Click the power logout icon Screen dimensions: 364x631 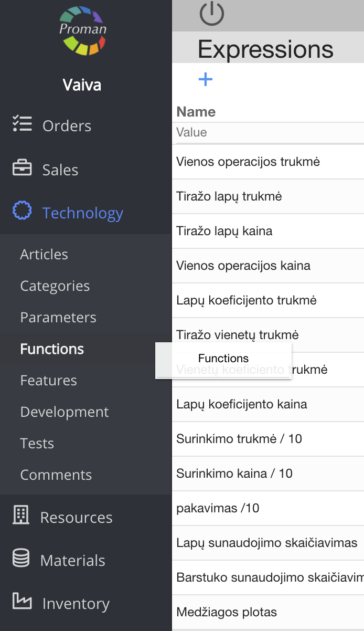212,14
